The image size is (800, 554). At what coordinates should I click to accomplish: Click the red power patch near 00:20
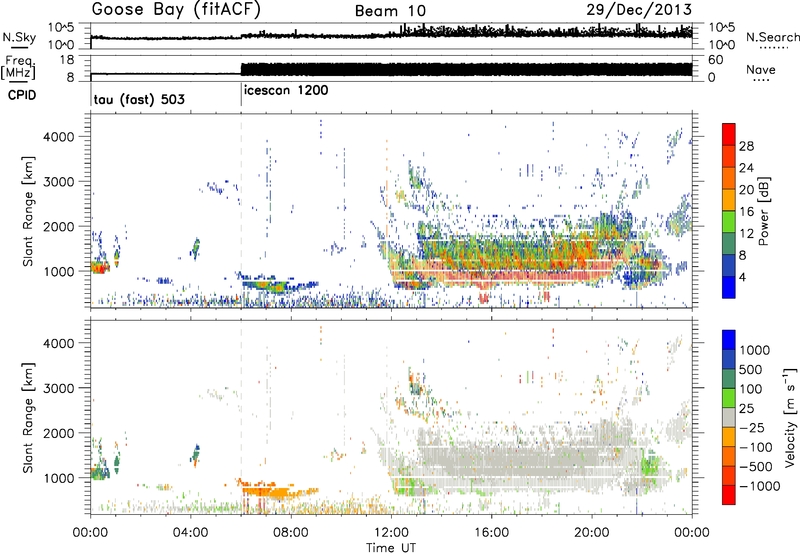pyautogui.click(x=99, y=267)
